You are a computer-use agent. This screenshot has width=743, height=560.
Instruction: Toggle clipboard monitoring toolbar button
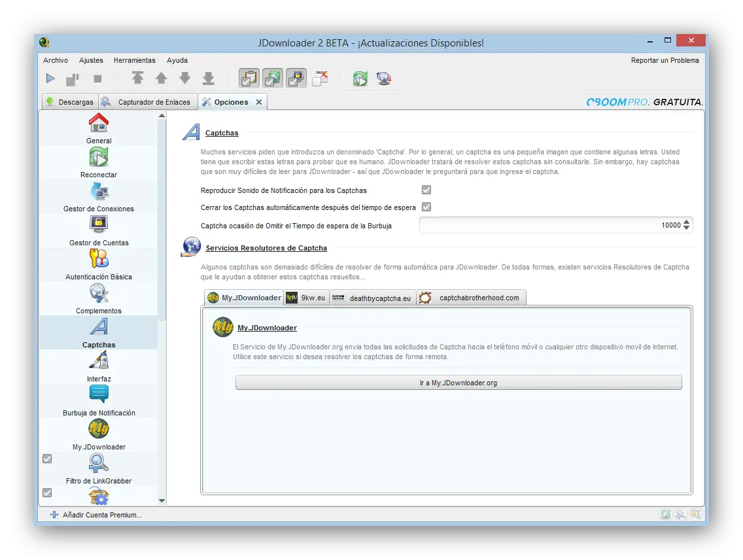coord(249,79)
